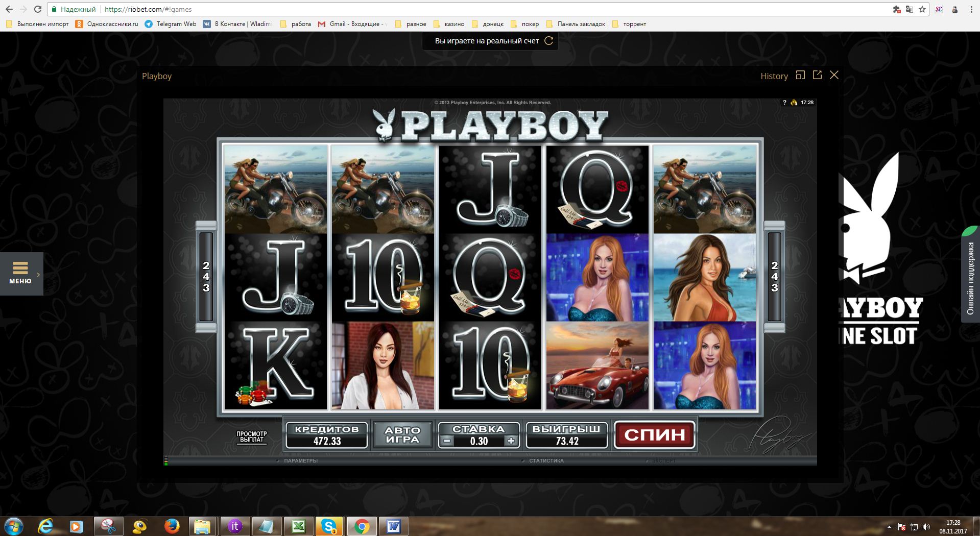
Task: Click the left 243 ways indicator
Action: click(x=206, y=277)
